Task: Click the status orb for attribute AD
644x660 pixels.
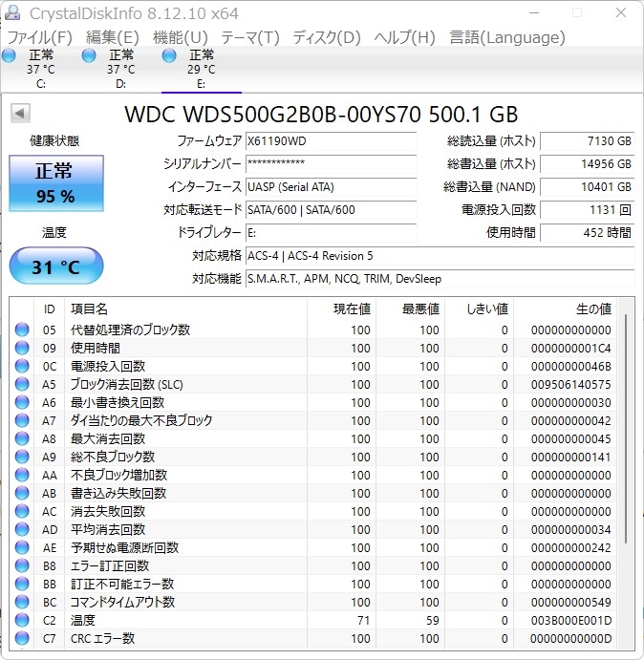Action: tap(22, 529)
